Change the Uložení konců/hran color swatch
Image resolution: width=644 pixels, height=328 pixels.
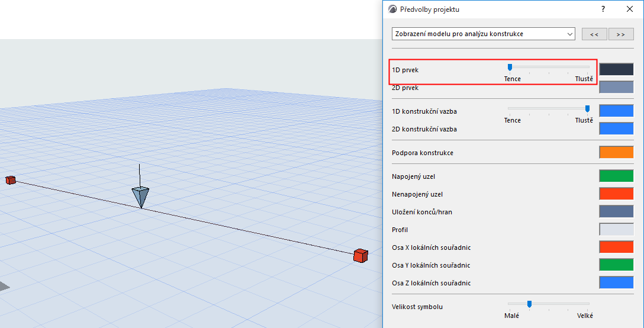616,212
